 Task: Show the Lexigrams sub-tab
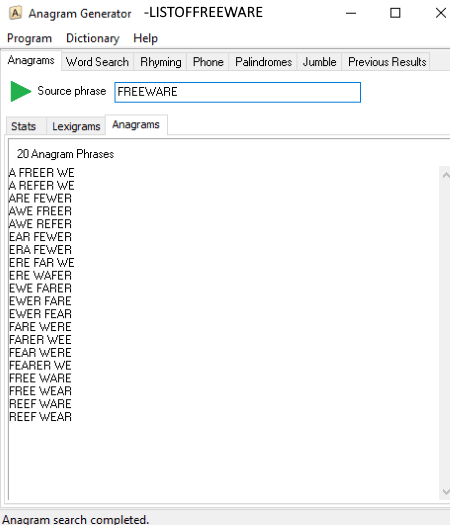(x=76, y=126)
